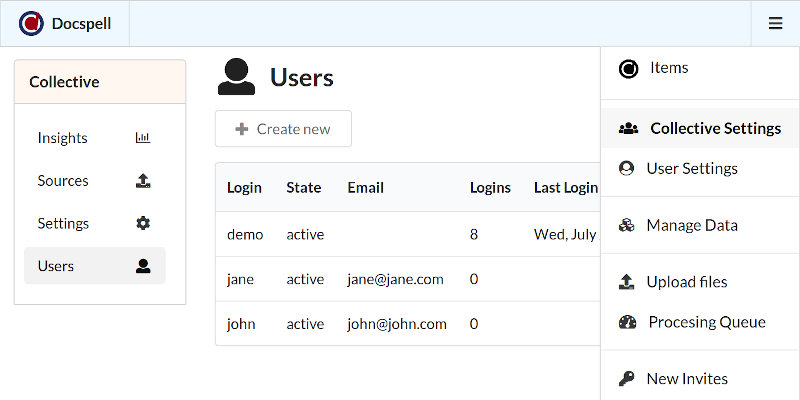
Task: Open the Insights sidebar section
Action: coord(63,138)
